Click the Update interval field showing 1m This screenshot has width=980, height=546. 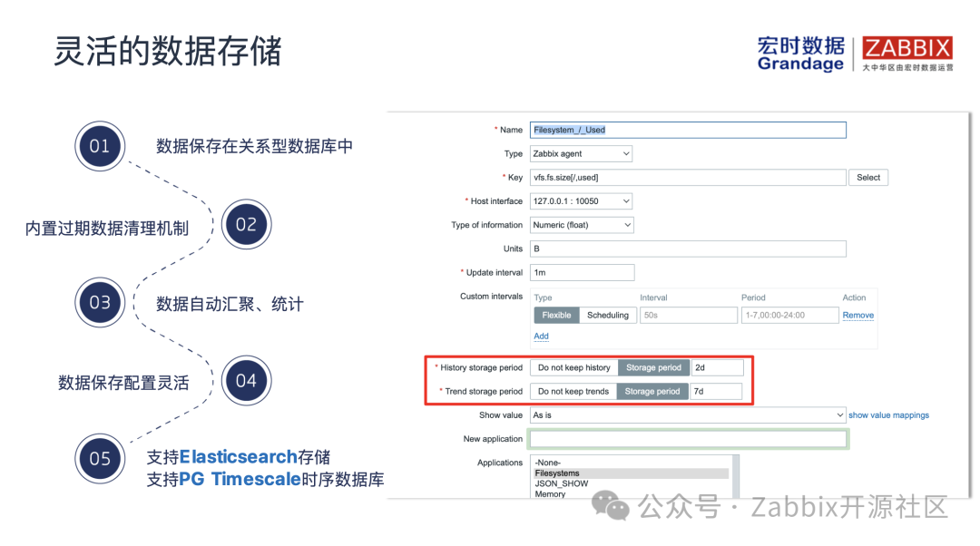point(582,272)
